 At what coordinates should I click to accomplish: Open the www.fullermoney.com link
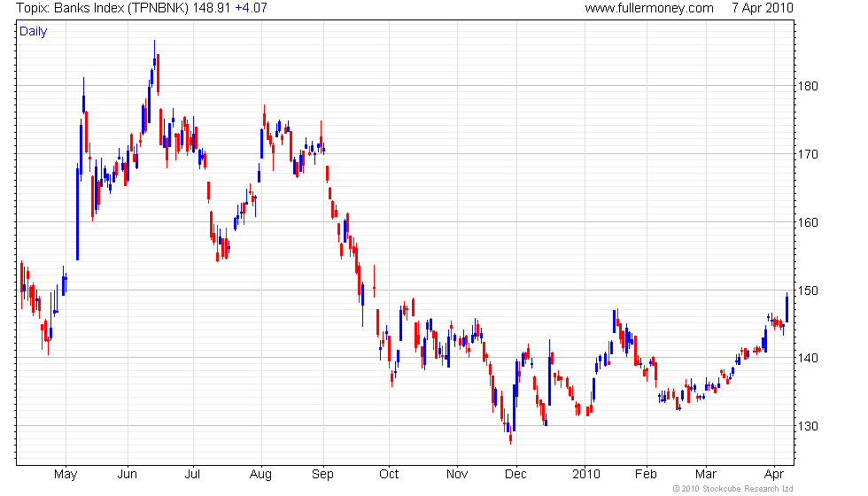coord(648,8)
